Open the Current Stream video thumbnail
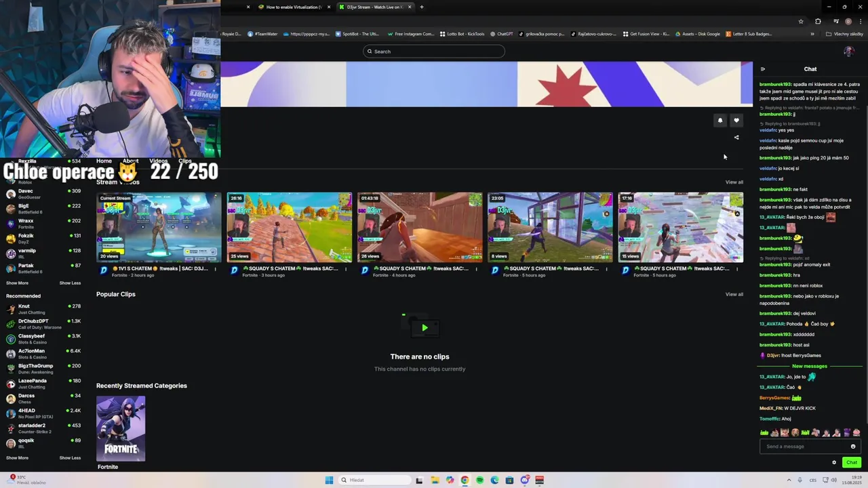 click(159, 228)
